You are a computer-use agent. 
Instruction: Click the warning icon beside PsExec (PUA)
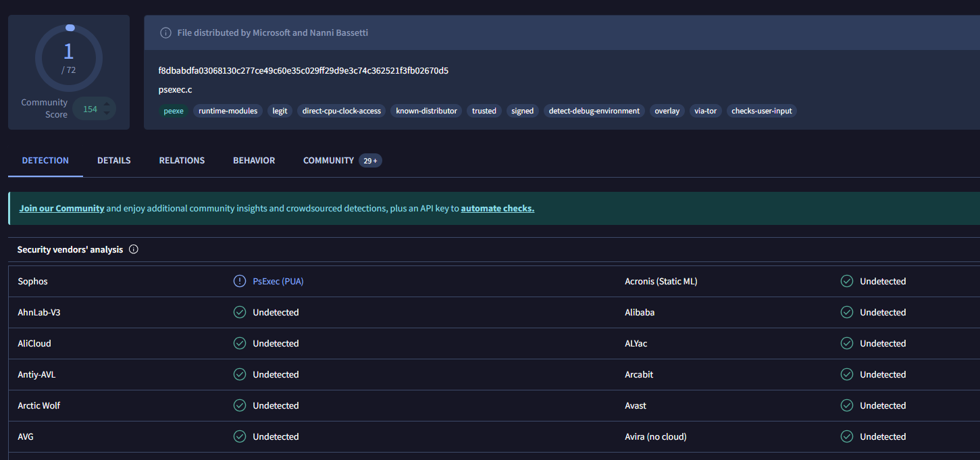pos(239,281)
